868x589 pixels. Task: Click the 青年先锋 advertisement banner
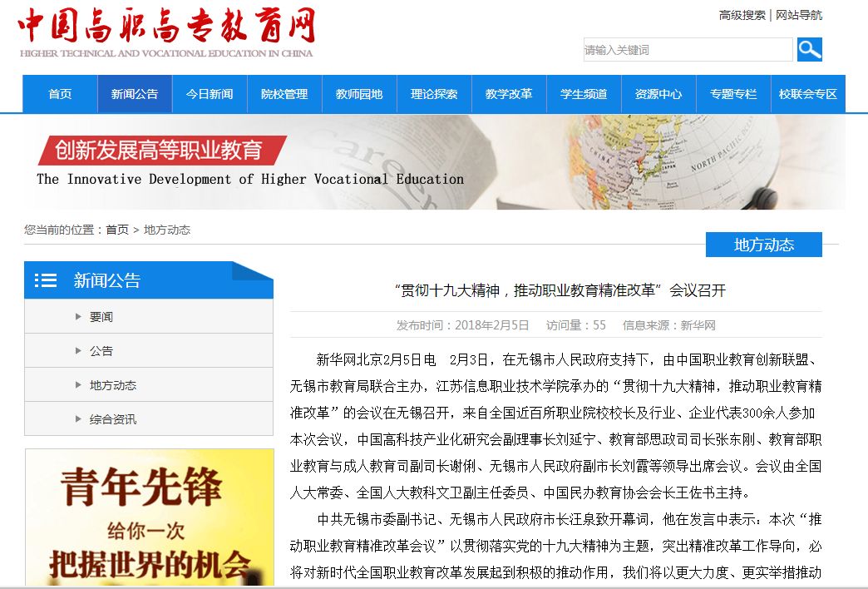pos(150,517)
